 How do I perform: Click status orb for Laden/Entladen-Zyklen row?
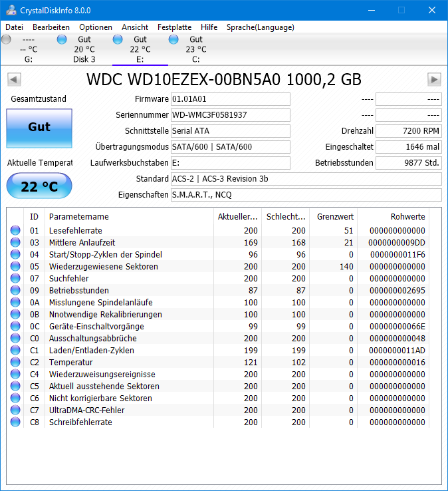(x=15, y=350)
